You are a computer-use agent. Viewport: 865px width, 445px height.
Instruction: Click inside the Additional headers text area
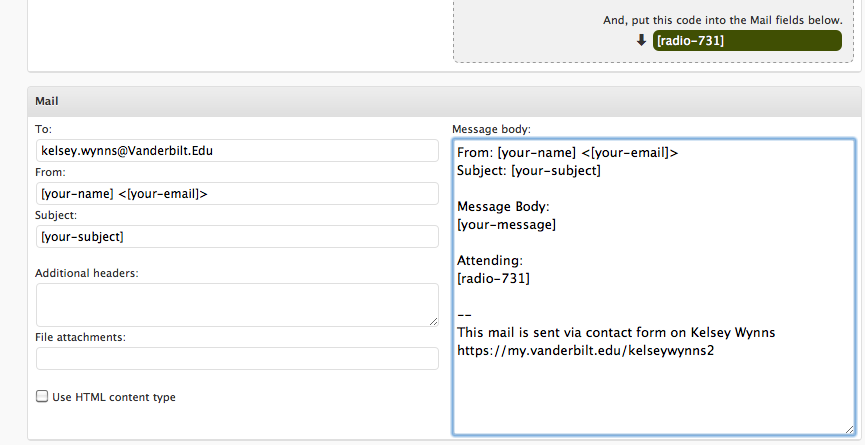coord(237,304)
